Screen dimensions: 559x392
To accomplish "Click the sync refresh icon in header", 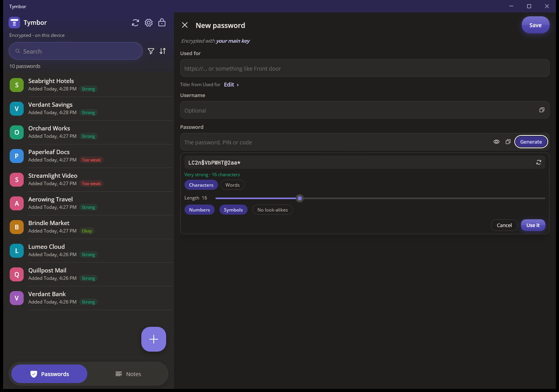I will 135,23.
